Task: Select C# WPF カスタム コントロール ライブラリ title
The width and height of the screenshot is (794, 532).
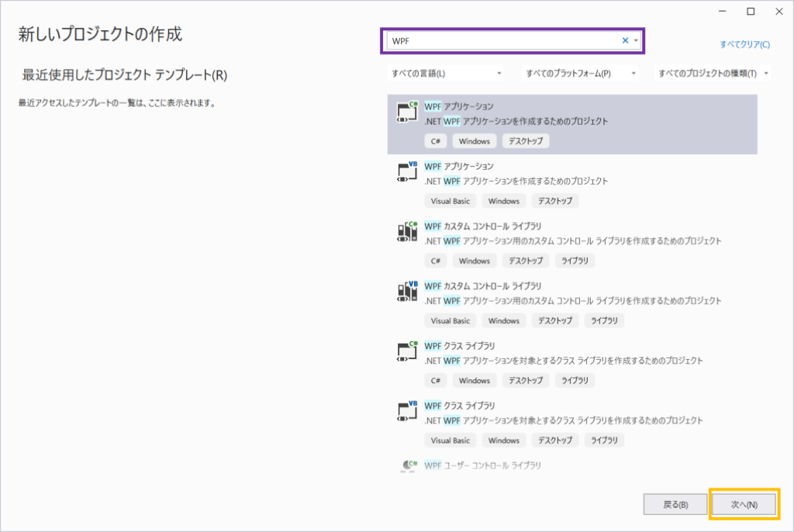Action: click(x=482, y=226)
